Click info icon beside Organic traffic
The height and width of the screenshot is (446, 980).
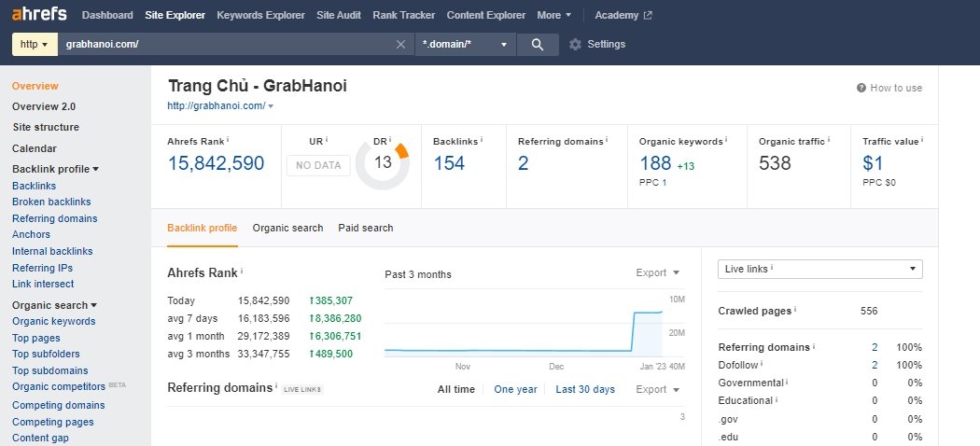(828, 140)
